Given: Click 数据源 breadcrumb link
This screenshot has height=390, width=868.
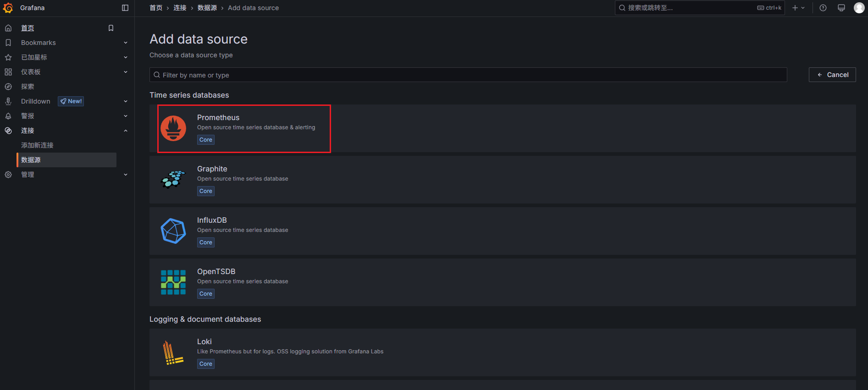Looking at the screenshot, I should tap(207, 8).
